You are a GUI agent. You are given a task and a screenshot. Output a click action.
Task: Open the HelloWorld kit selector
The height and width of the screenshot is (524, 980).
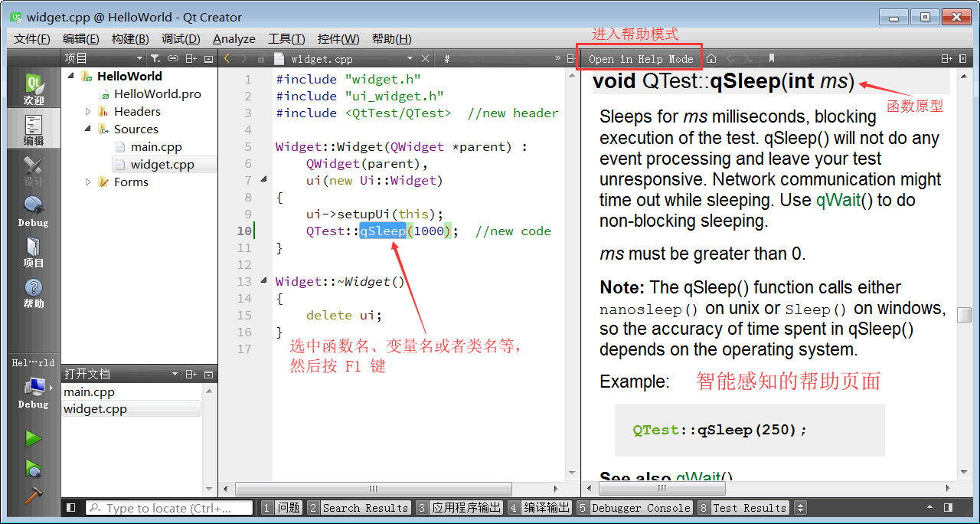coord(34,383)
